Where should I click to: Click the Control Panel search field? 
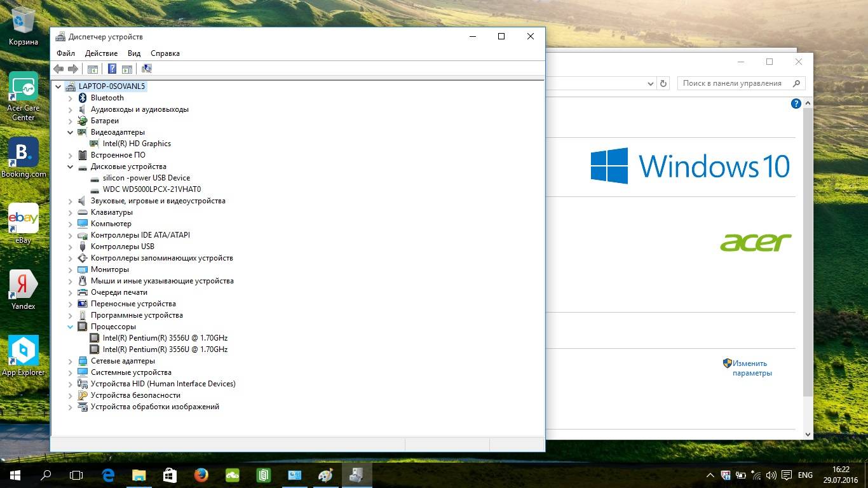pyautogui.click(x=741, y=83)
